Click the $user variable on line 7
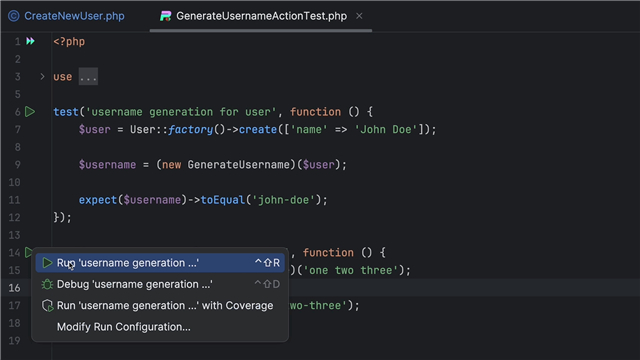Screen dimensions: 640x360 click(95, 130)
